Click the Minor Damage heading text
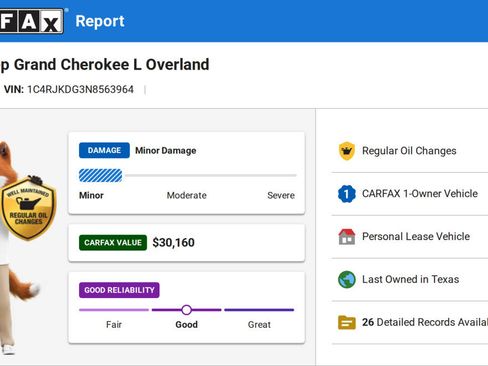The height and width of the screenshot is (366, 488). (166, 151)
